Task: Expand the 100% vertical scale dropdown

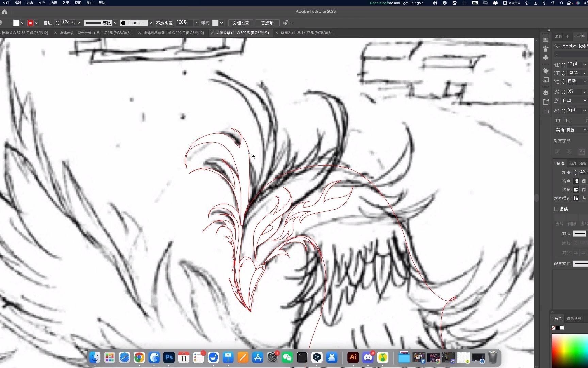Action: (x=585, y=73)
